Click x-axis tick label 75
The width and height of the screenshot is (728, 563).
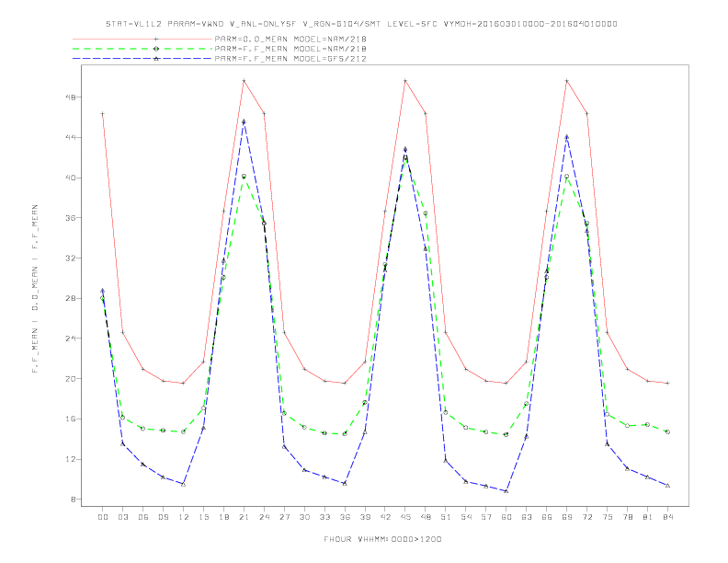(x=608, y=517)
